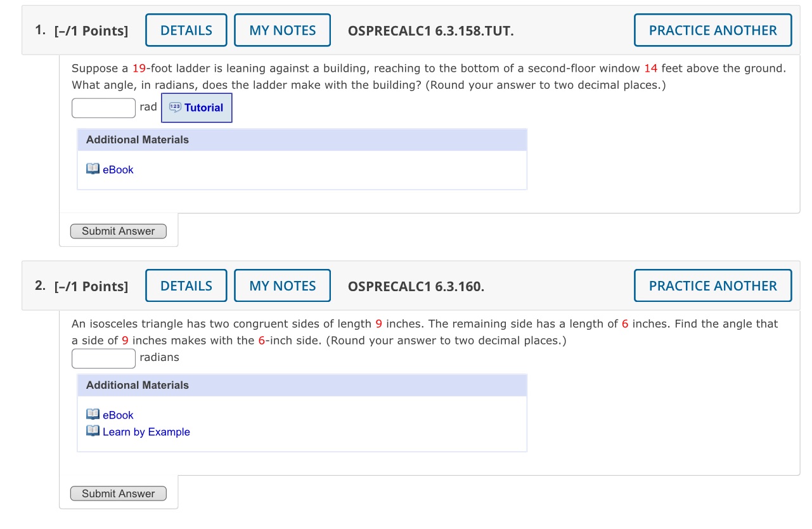Click the 'radians' unit label

coord(160,358)
